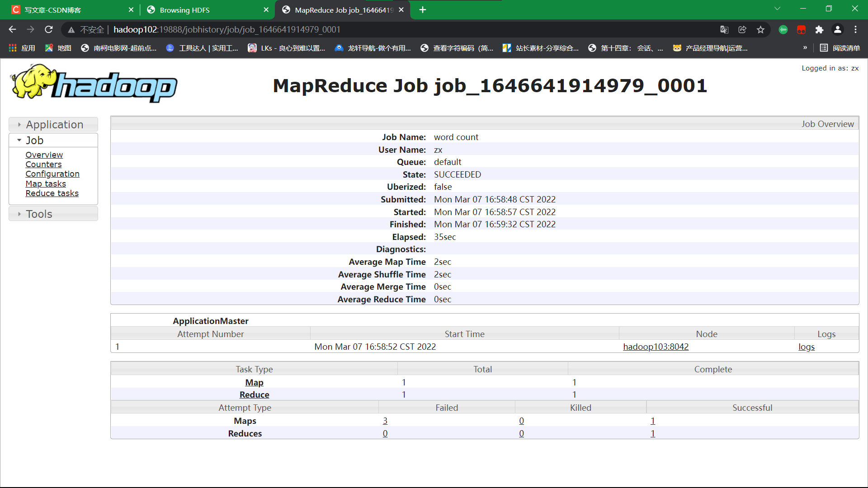Open failed Maps attempts count 3
Viewport: 868px width, 488px height.
pyautogui.click(x=385, y=421)
